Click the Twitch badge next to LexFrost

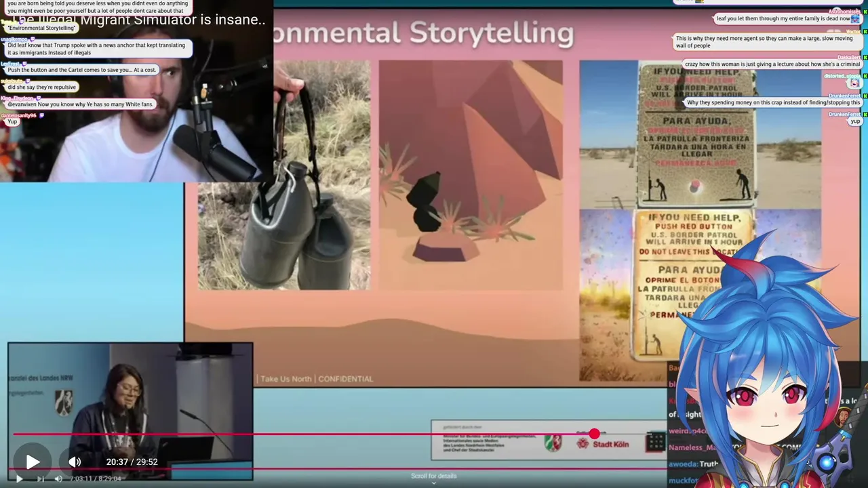click(x=25, y=63)
